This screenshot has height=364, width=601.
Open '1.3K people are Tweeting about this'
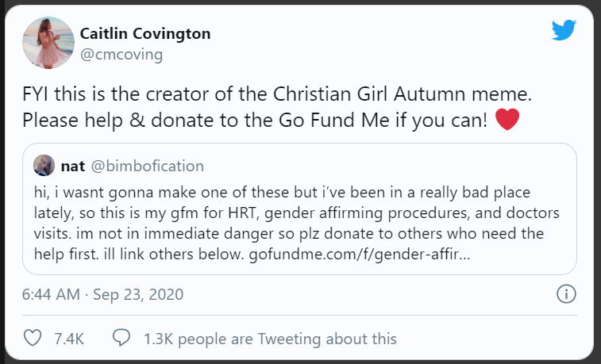coord(270,339)
